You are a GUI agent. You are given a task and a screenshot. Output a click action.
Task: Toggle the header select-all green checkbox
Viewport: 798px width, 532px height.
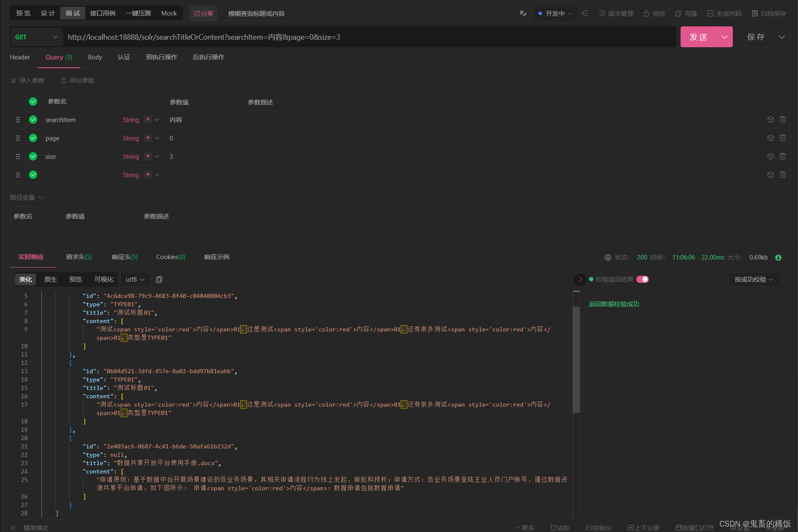pos(33,102)
